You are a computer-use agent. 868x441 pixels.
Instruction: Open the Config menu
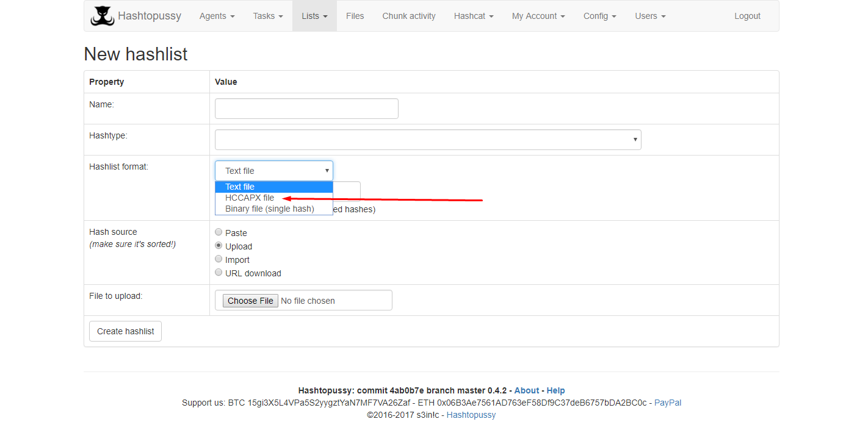(599, 16)
